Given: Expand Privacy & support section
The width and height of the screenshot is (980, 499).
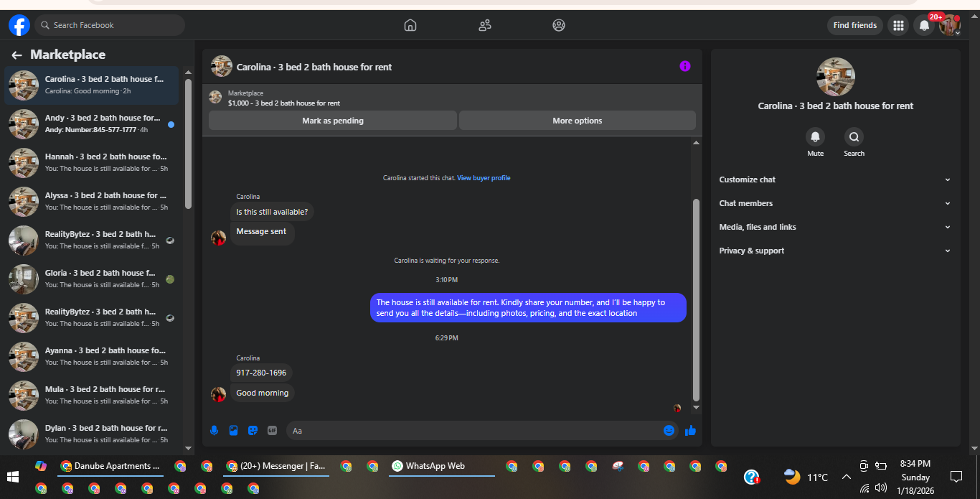Looking at the screenshot, I should coord(835,251).
